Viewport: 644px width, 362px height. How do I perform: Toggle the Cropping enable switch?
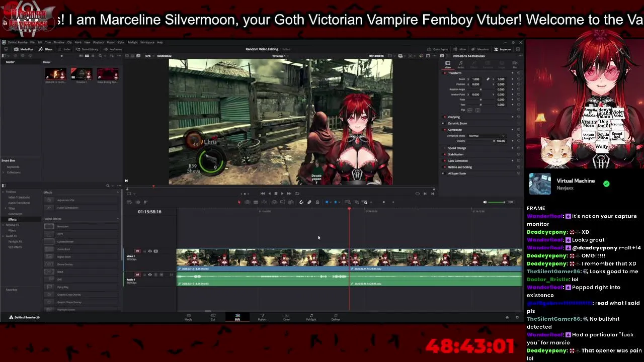pyautogui.click(x=444, y=117)
